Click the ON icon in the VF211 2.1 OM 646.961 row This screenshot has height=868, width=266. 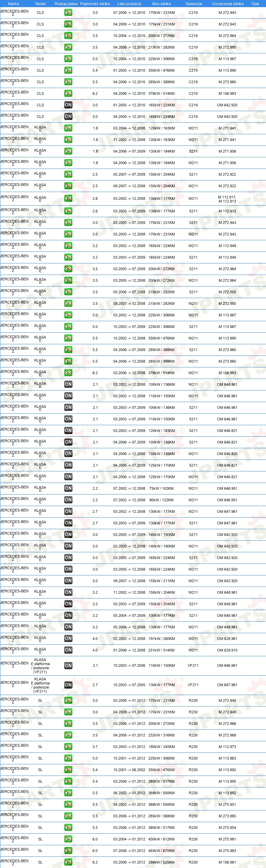coord(68,665)
